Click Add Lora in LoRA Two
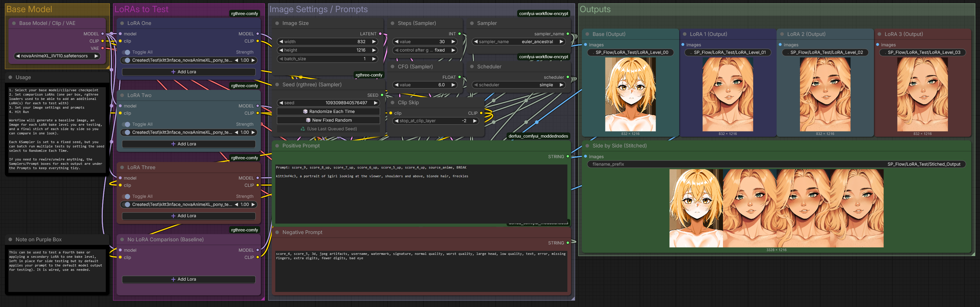The height and width of the screenshot is (307, 980). (x=189, y=144)
